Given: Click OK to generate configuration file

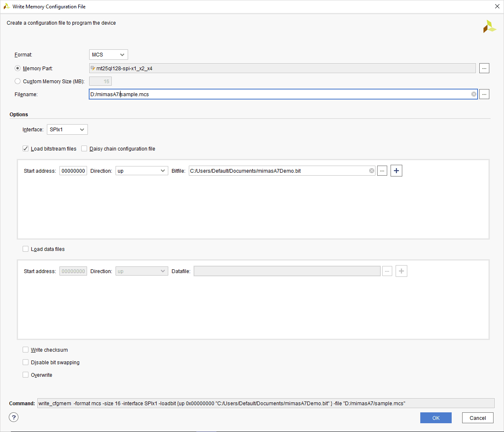Looking at the screenshot, I should (436, 418).
